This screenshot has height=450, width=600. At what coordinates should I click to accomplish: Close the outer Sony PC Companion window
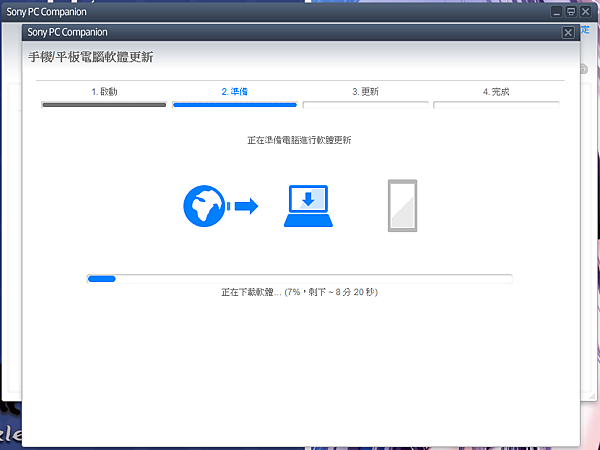pos(585,12)
